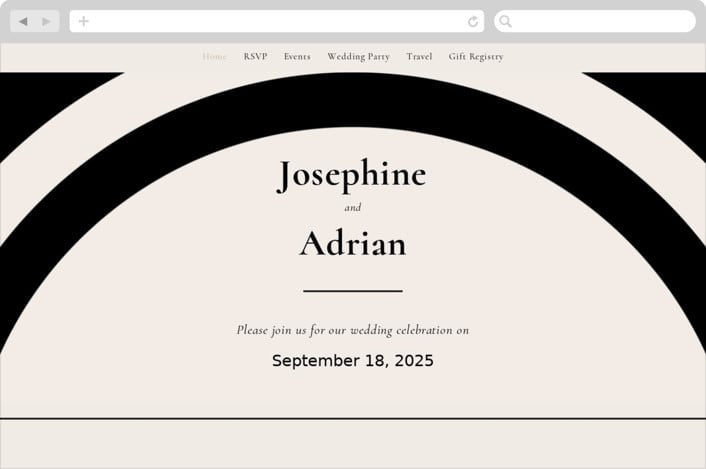This screenshot has height=469, width=706.
Task: Open the Home menu item
Action: [214, 57]
